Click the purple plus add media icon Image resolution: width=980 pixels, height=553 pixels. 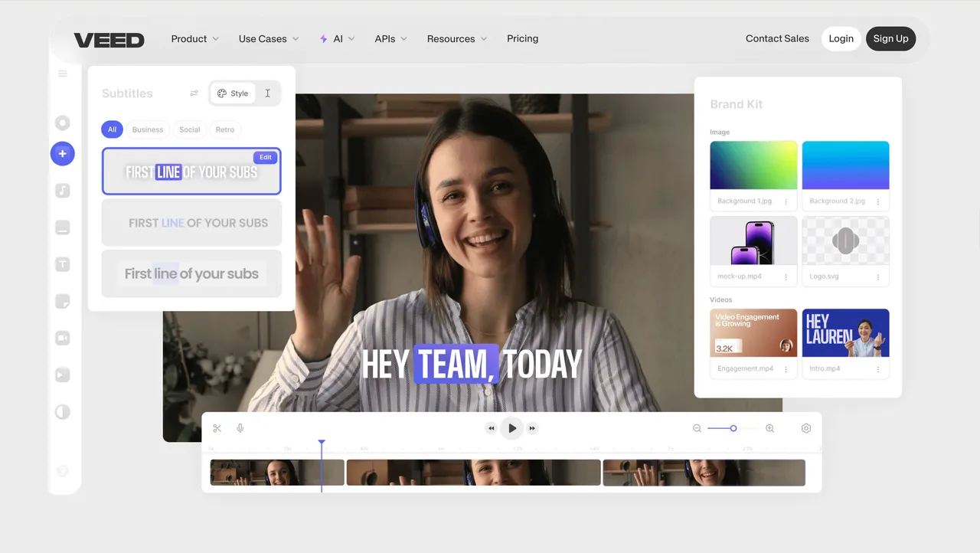[63, 153]
